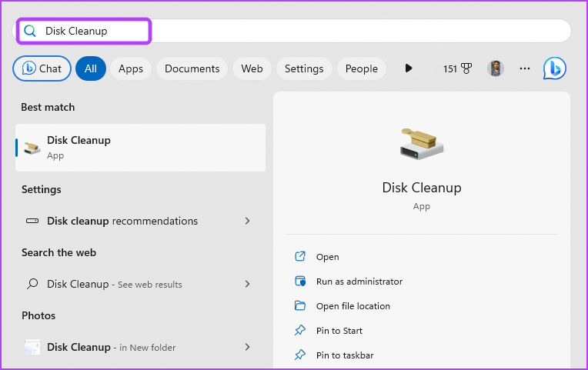588x370 pixels.
Task: Click the user profile avatar
Action: (496, 68)
